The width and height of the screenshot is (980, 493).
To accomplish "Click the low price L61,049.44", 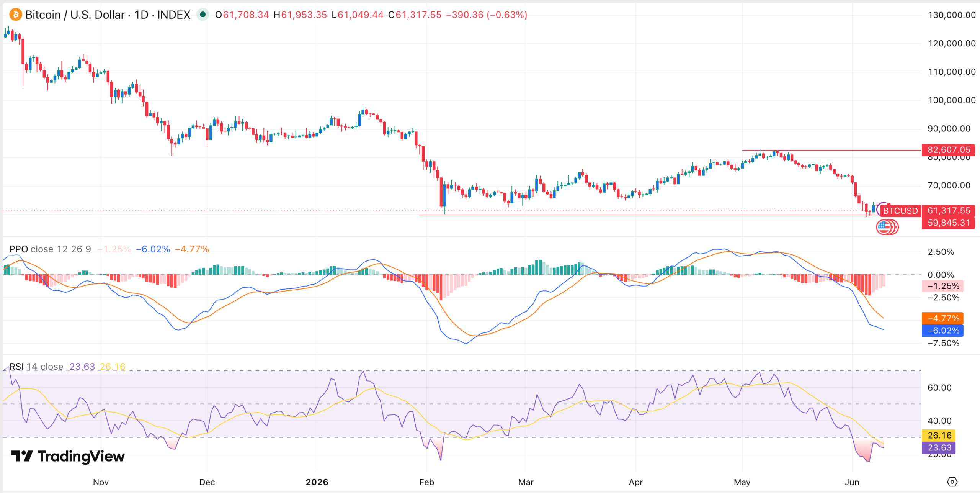I will point(358,15).
